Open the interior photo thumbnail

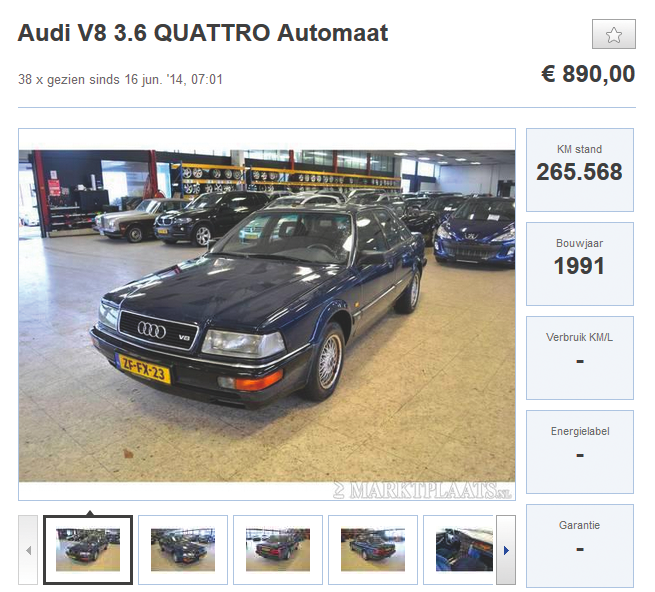[x=460, y=550]
